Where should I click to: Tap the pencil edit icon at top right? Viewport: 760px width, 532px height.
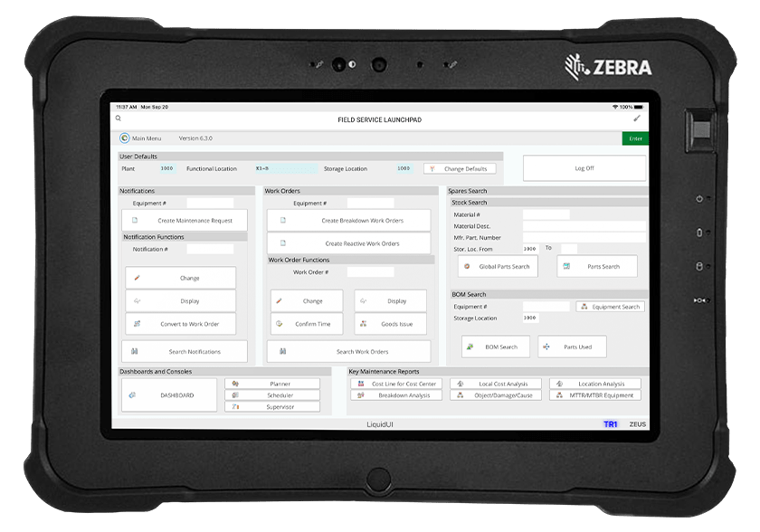click(636, 119)
